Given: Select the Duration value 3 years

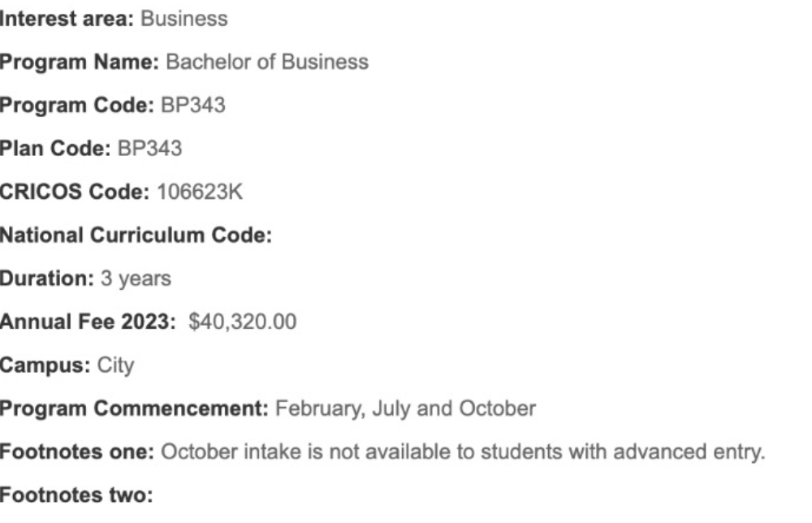Looking at the screenshot, I should click(136, 279).
